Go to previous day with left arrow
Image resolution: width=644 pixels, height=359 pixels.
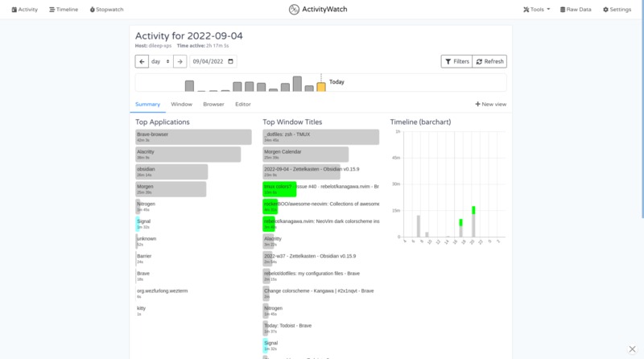coord(142,61)
